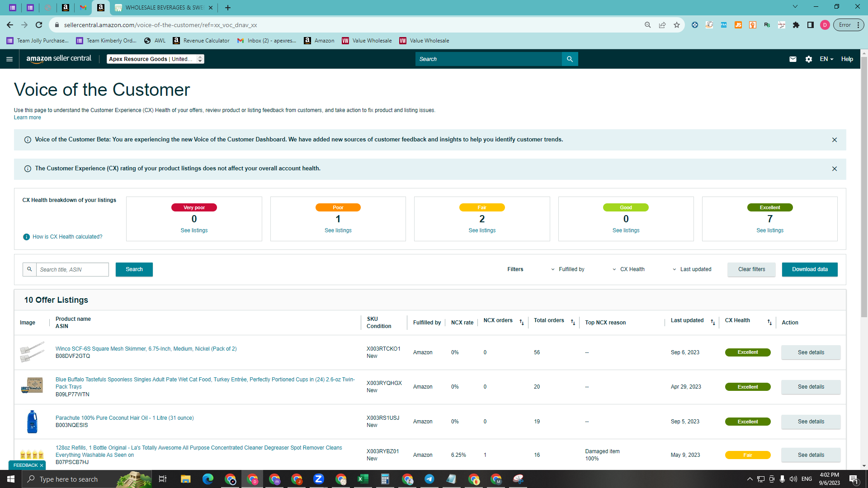The width and height of the screenshot is (868, 488).
Task: Click the magnifier button beside the Seller Central search bar
Action: click(570, 59)
